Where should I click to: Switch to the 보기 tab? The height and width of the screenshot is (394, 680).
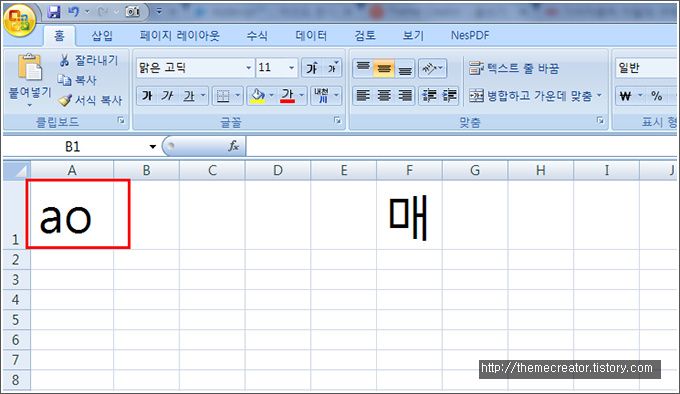[x=413, y=36]
